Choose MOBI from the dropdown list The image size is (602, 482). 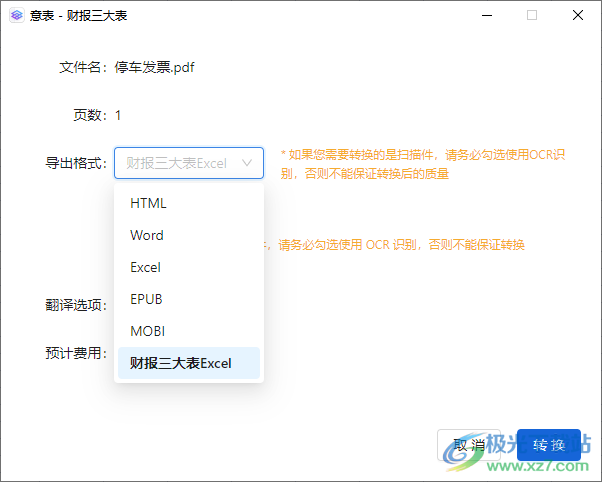pyautogui.click(x=189, y=331)
